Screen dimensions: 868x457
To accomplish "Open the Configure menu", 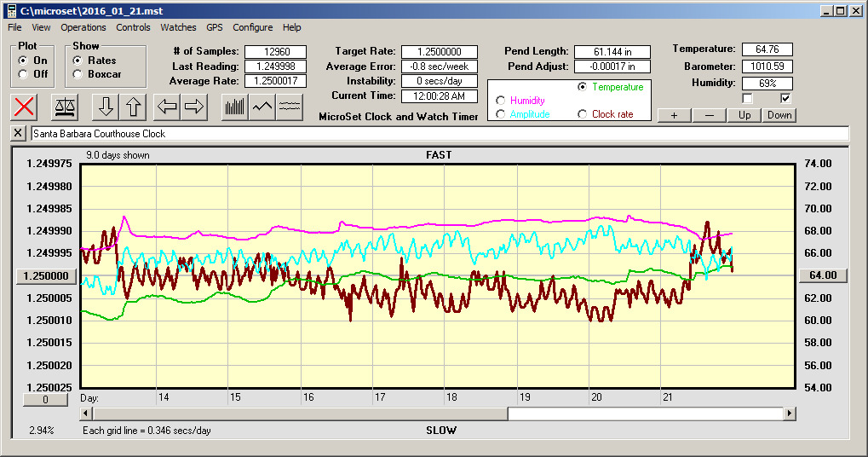I will (x=253, y=27).
